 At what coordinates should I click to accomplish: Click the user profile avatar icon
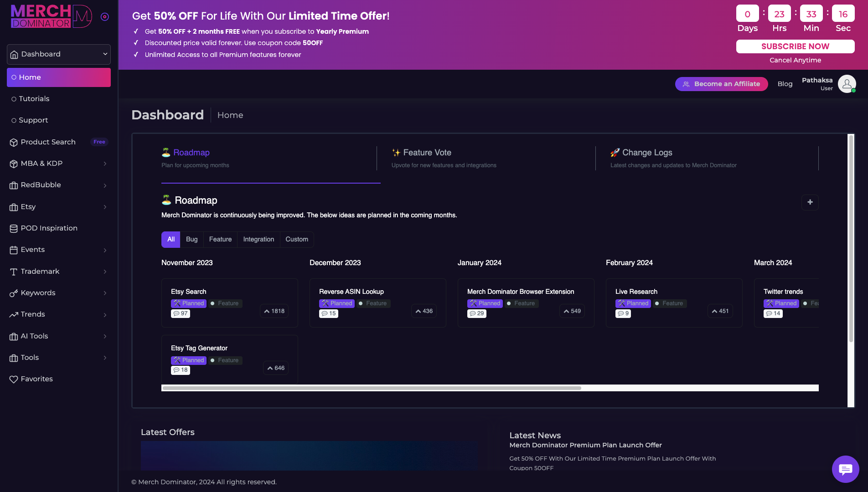point(847,84)
